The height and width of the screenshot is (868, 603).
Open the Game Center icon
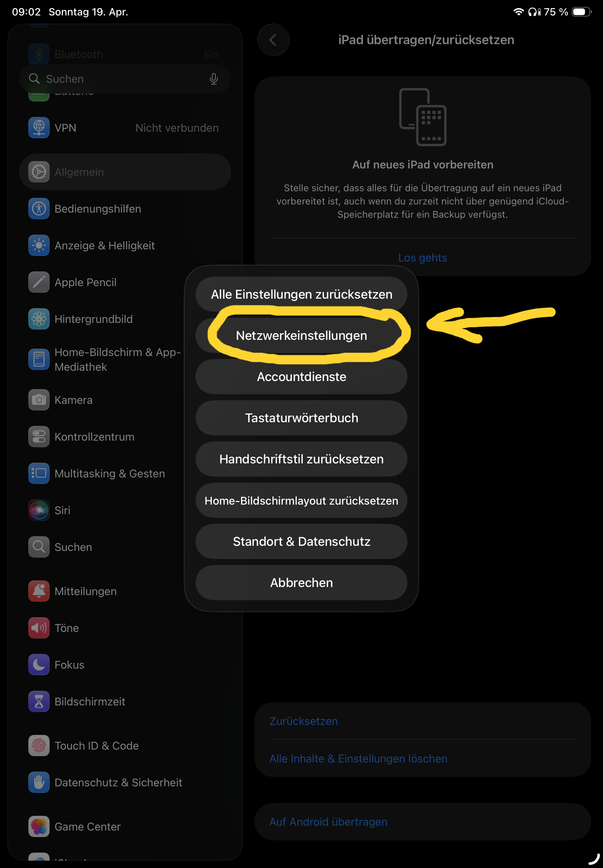(x=39, y=826)
